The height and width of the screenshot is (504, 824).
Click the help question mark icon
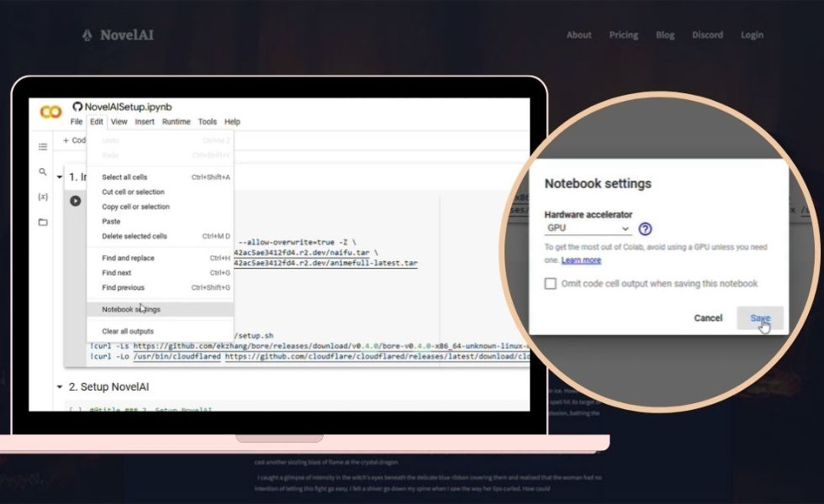pyautogui.click(x=645, y=228)
